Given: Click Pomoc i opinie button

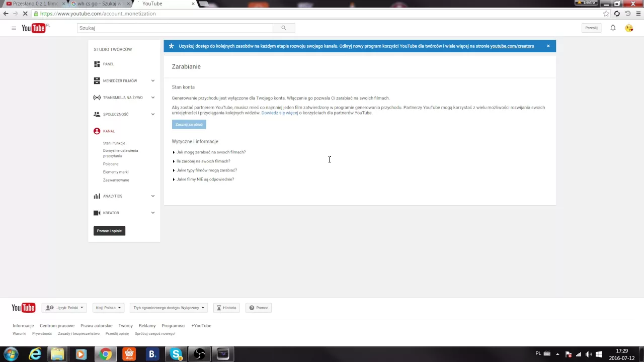Looking at the screenshot, I should (109, 231).
